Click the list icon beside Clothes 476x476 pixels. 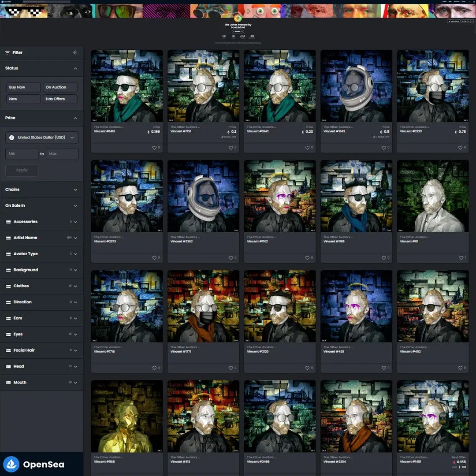pyautogui.click(x=8, y=286)
